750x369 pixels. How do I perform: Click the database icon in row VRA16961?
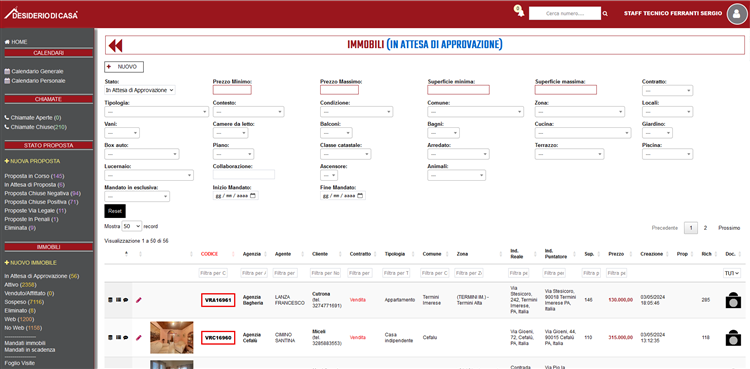tap(110, 300)
